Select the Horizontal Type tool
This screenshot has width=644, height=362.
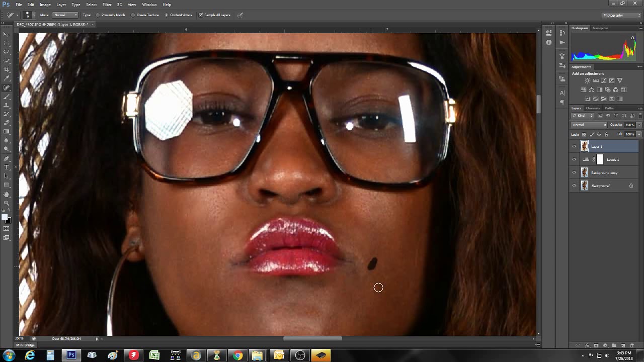(7, 167)
